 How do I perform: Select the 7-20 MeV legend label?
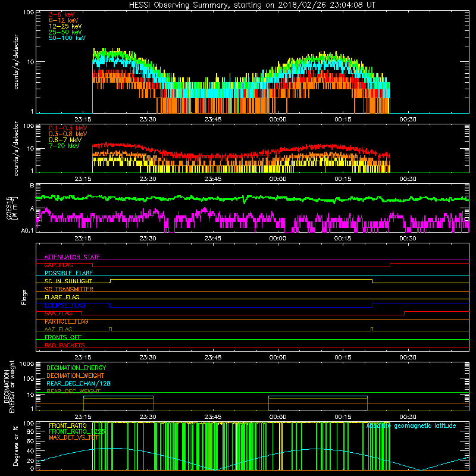tap(64, 146)
